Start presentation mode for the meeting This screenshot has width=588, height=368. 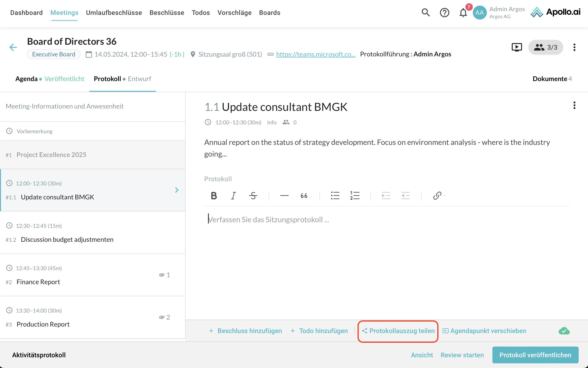[x=517, y=47]
